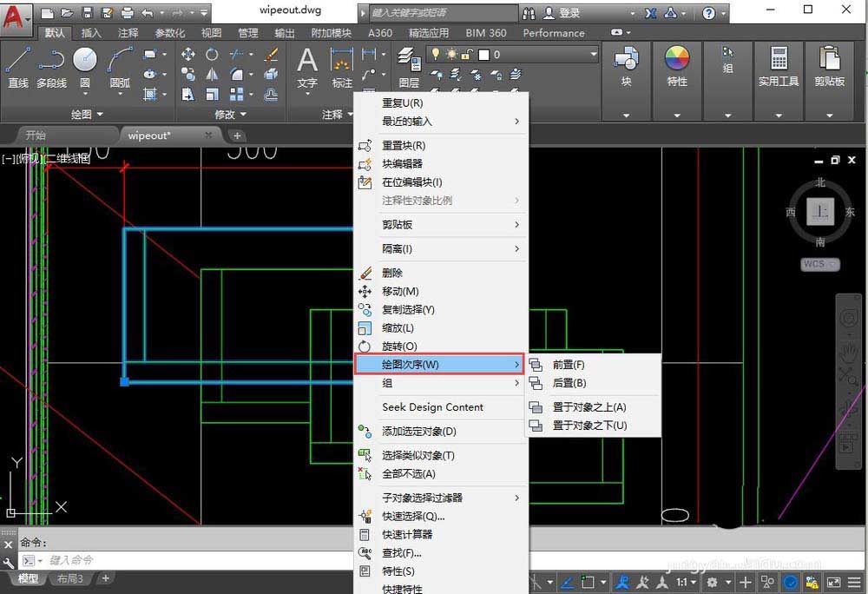Open the 特性 color wheel panel
This screenshot has width=868, height=594.
point(676,66)
